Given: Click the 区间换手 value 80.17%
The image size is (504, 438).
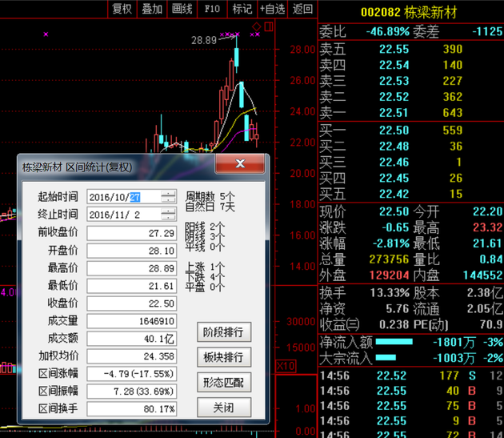Looking at the screenshot, I should pos(132,408).
